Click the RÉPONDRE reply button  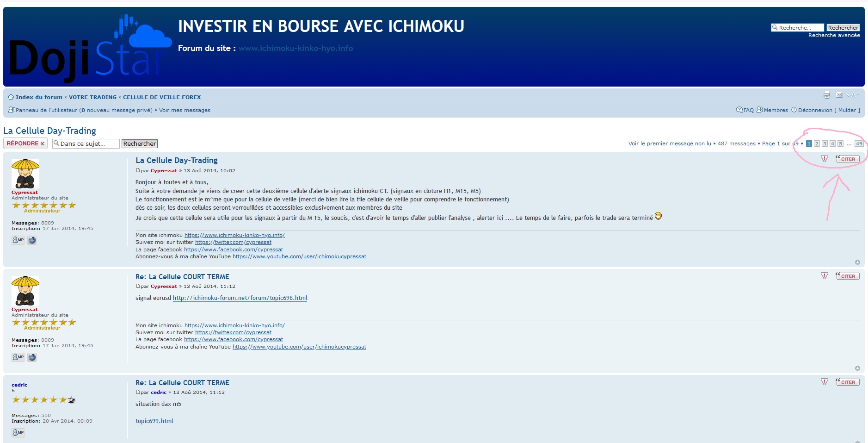25,144
